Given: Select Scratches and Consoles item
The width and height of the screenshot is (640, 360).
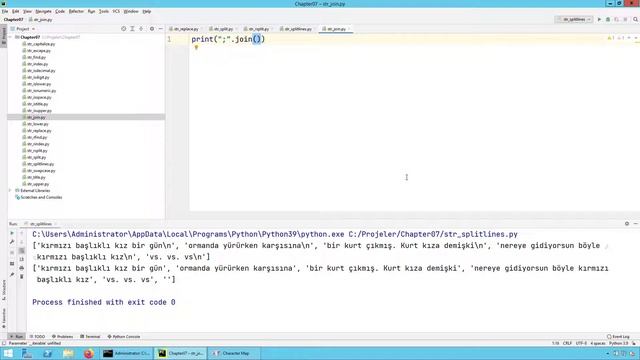Looking at the screenshot, I should (41, 197).
